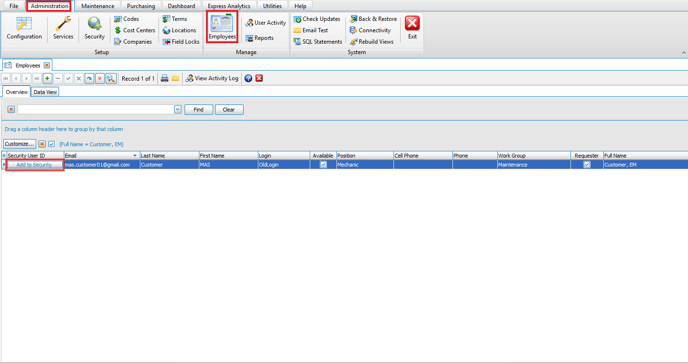Open the search text dropdown arrow

pyautogui.click(x=178, y=110)
